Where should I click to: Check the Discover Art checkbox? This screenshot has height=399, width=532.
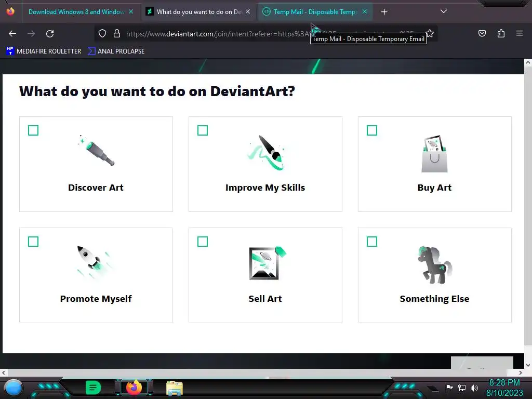pos(33,130)
